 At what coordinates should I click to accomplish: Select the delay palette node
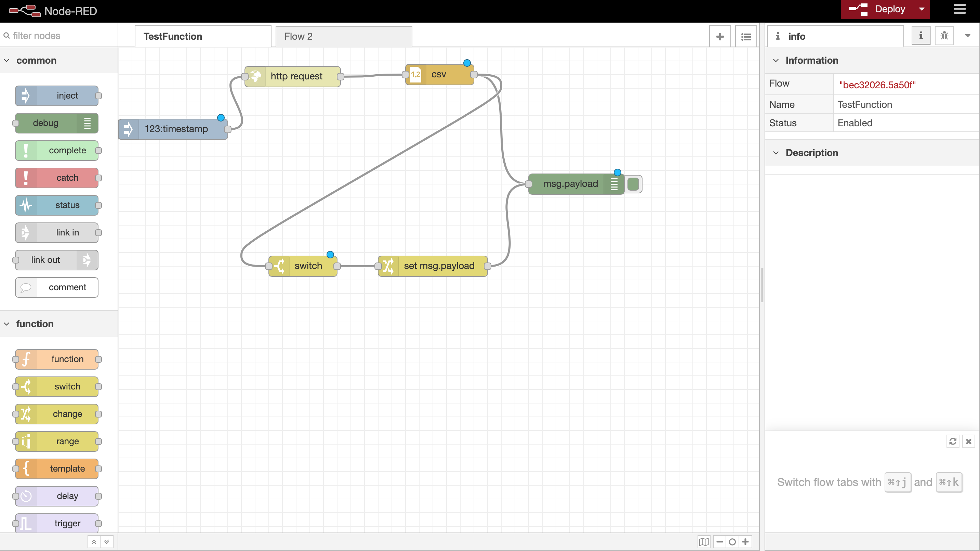(57, 496)
